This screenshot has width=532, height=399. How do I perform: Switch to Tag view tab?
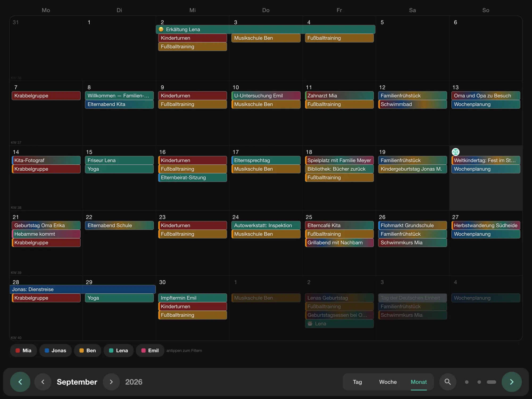click(357, 382)
